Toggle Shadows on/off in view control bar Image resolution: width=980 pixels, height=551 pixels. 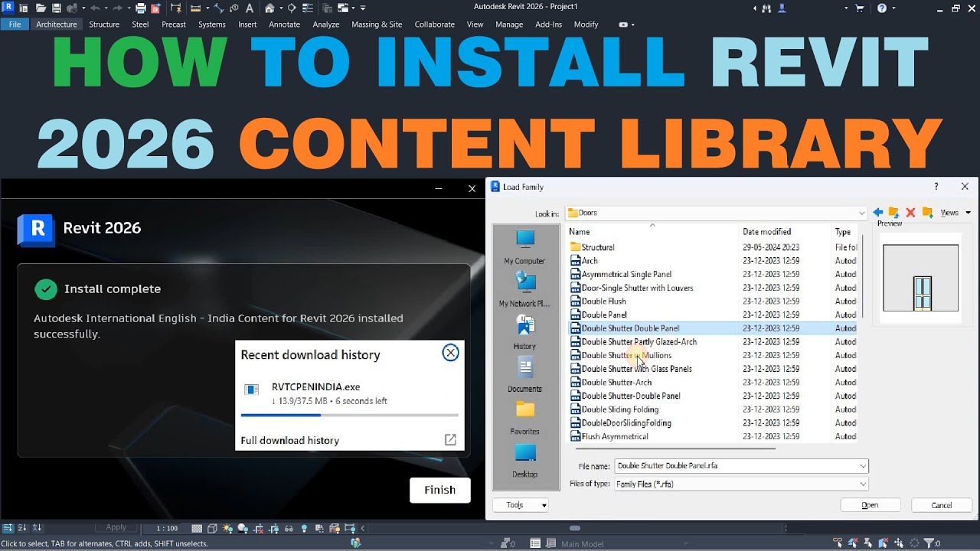[x=243, y=528]
